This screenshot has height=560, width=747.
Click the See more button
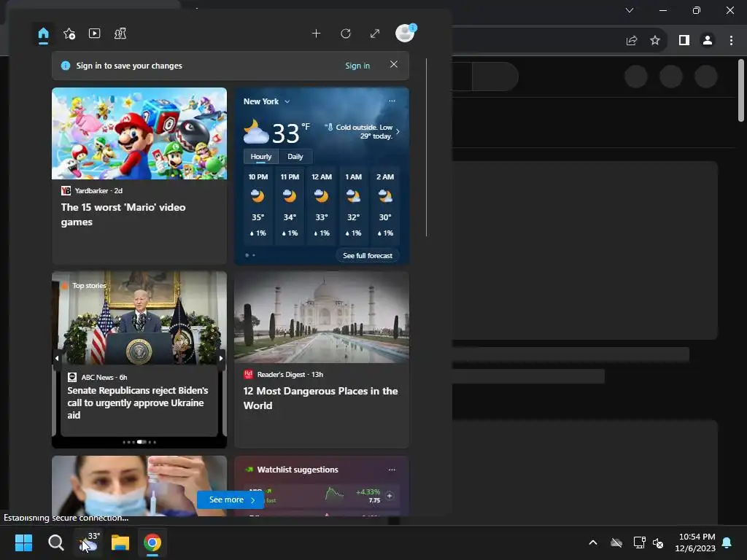[x=231, y=499]
